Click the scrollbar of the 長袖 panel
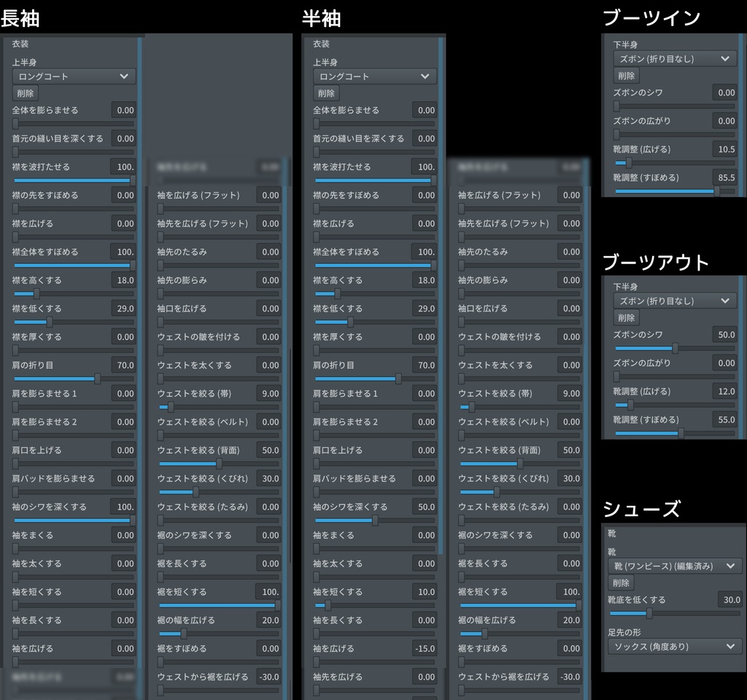Screen dimensions: 747x700 tap(139, 365)
